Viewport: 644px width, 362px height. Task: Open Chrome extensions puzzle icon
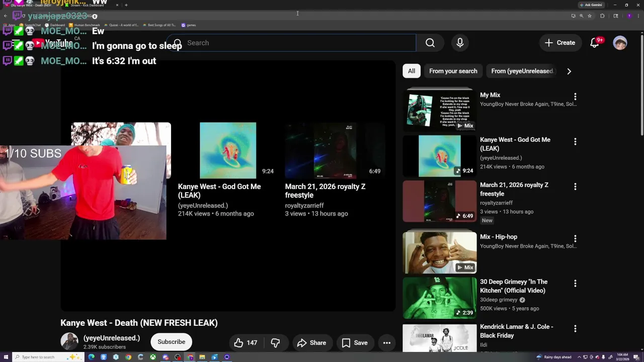[x=602, y=16]
